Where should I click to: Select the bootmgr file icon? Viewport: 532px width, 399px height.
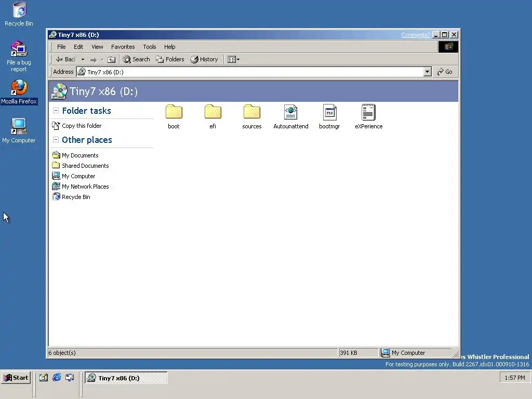click(x=329, y=112)
